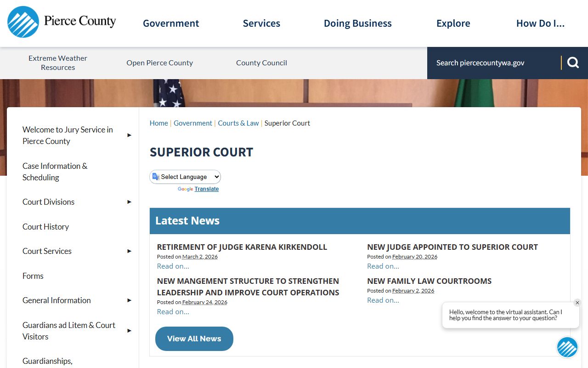Visit the County Council page

click(x=261, y=63)
